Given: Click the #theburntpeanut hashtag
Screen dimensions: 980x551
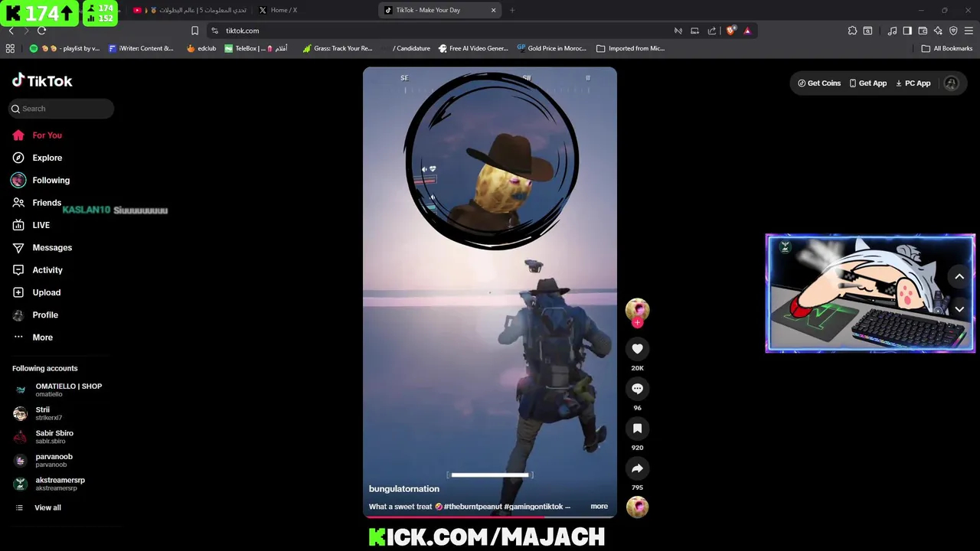Looking at the screenshot, I should click(473, 507).
